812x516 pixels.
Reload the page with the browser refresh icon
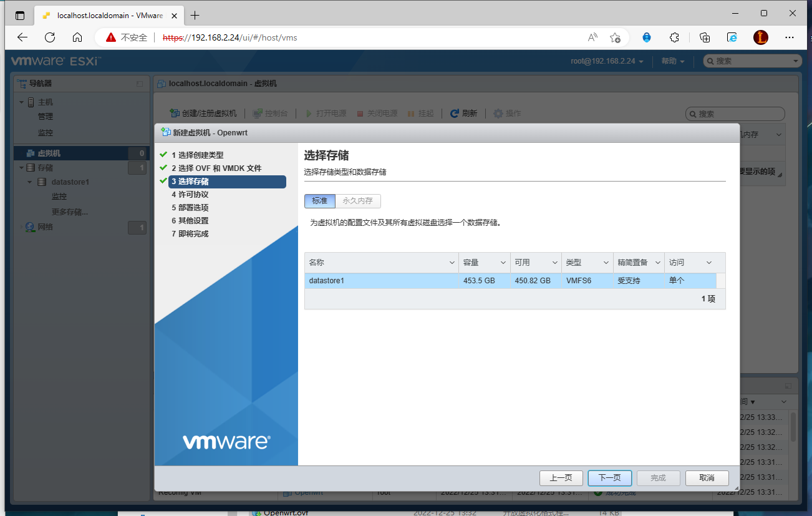click(x=50, y=37)
